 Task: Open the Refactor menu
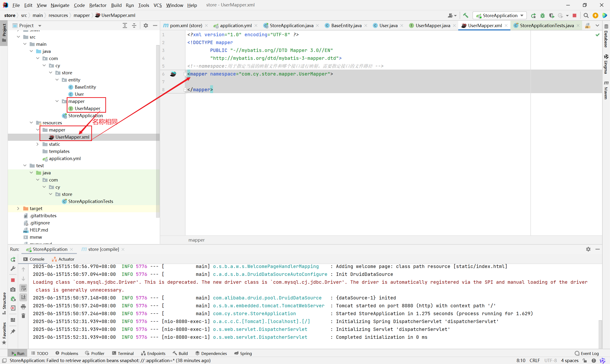click(x=98, y=5)
